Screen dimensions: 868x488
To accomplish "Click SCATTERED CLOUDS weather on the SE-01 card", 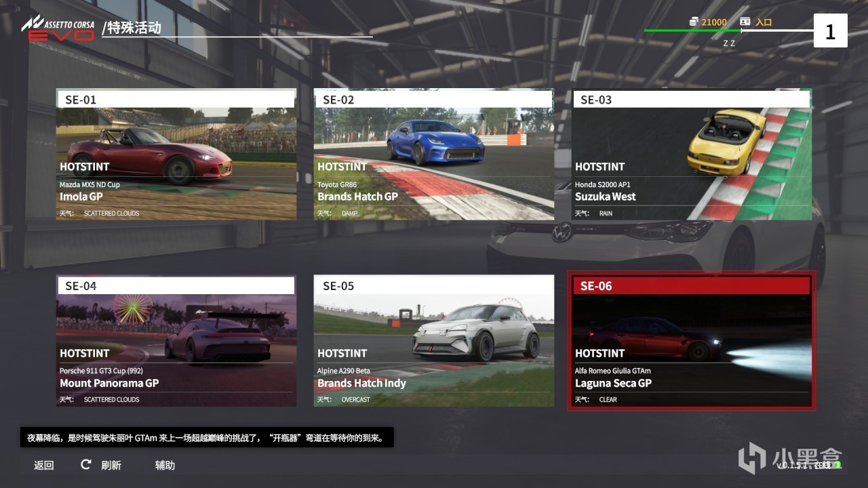I will [x=111, y=213].
